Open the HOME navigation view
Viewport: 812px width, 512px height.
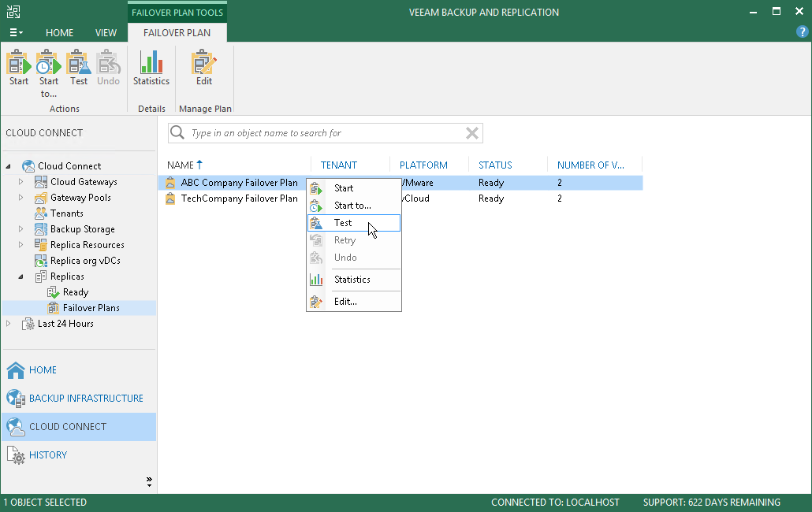[79, 369]
